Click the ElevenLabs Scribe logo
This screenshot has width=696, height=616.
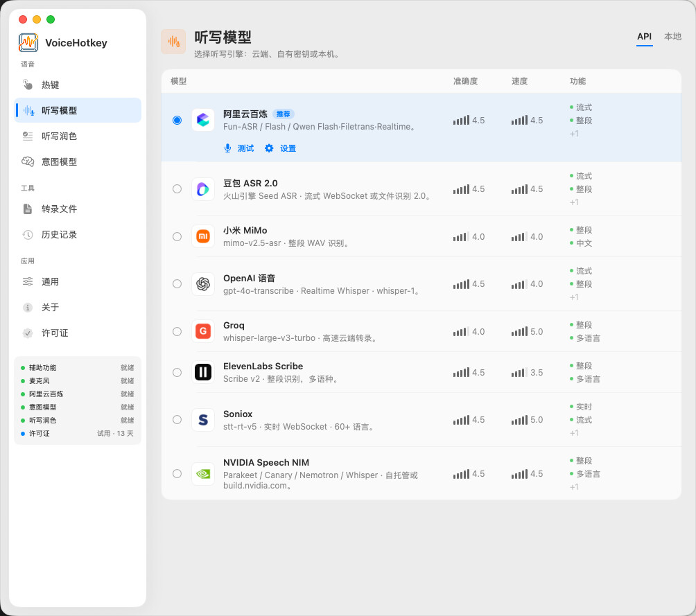tap(203, 372)
